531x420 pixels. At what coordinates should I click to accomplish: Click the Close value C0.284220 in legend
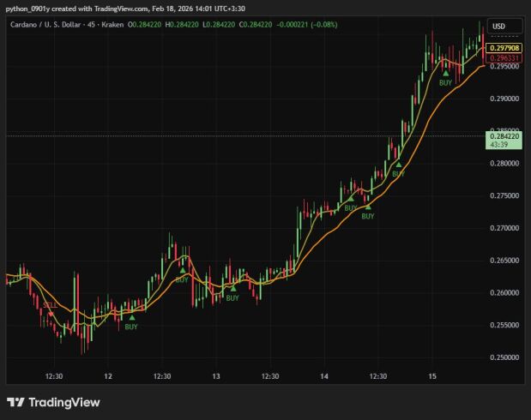[x=256, y=24]
